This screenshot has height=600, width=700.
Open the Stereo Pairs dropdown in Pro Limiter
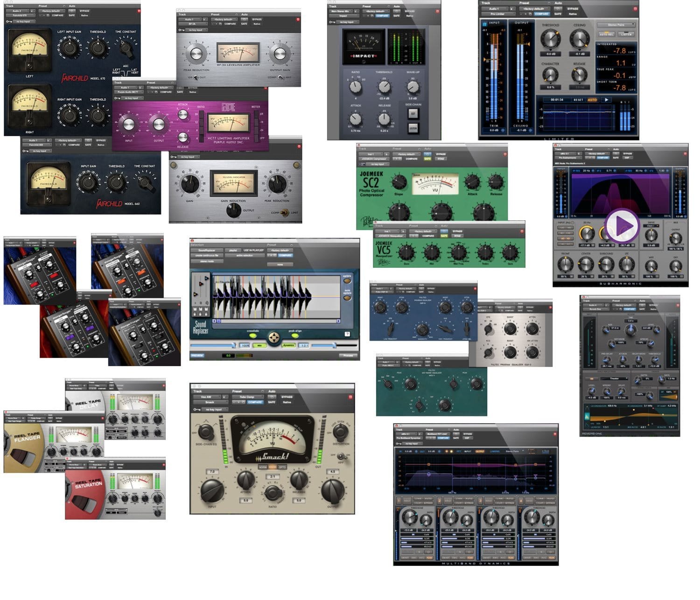616,25
